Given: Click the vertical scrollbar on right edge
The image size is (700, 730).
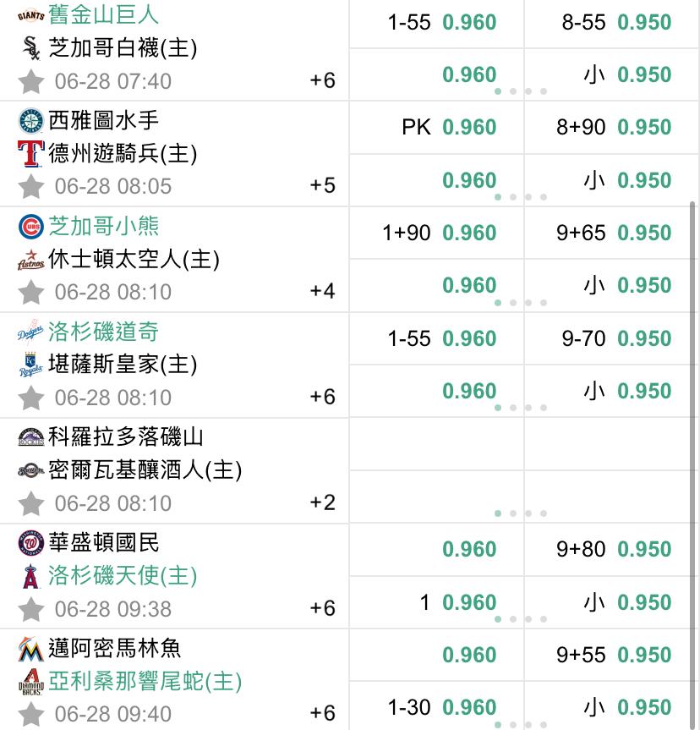Looking at the screenshot, I should pyautogui.click(x=692, y=465).
